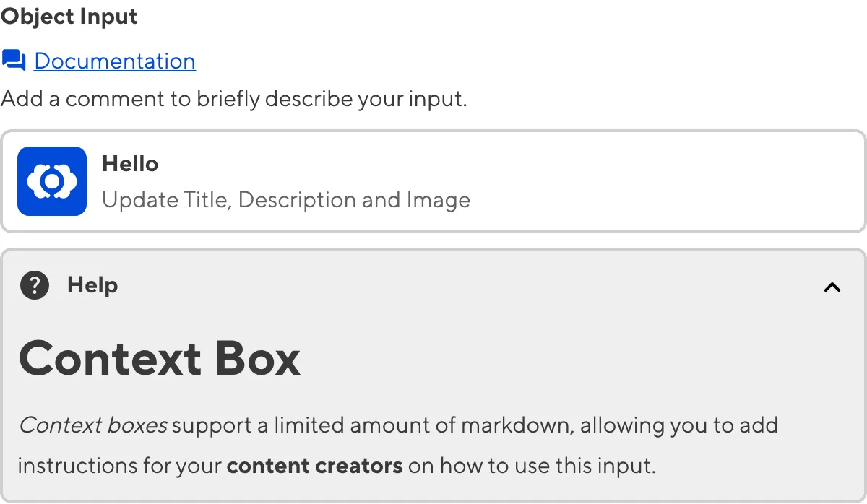
Task: Collapse the Help section with the chevron
Action: [x=832, y=287]
